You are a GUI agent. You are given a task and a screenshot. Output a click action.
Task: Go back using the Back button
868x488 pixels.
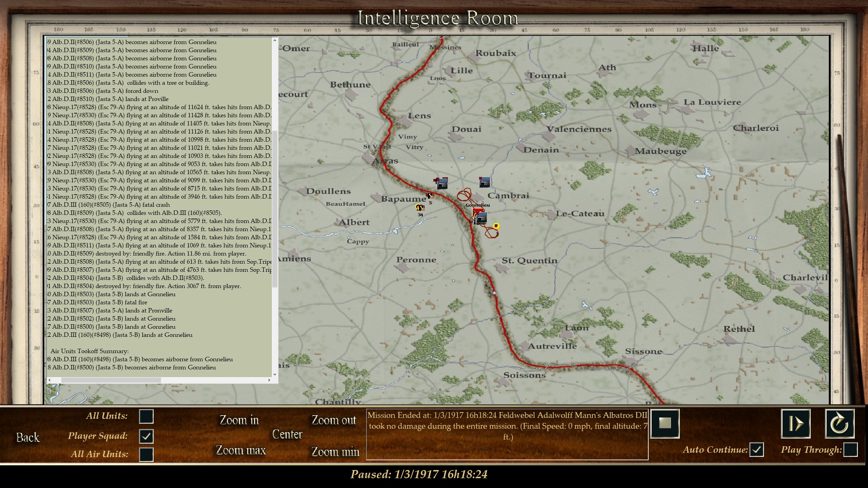pos(28,438)
